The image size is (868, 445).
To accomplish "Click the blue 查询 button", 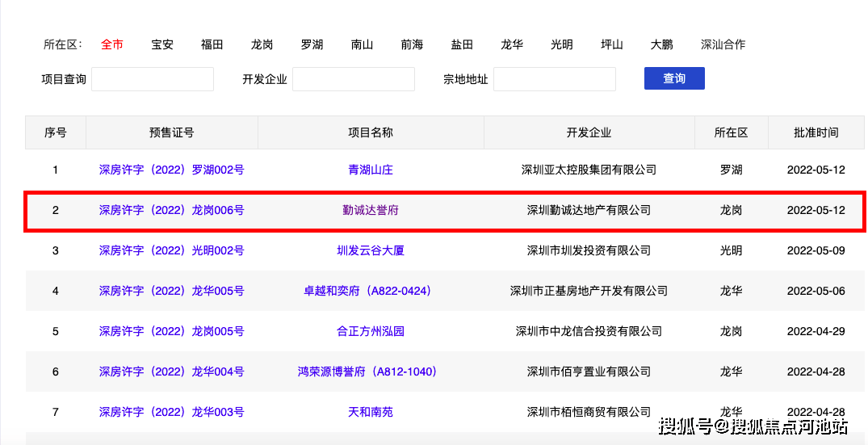I will point(674,78).
